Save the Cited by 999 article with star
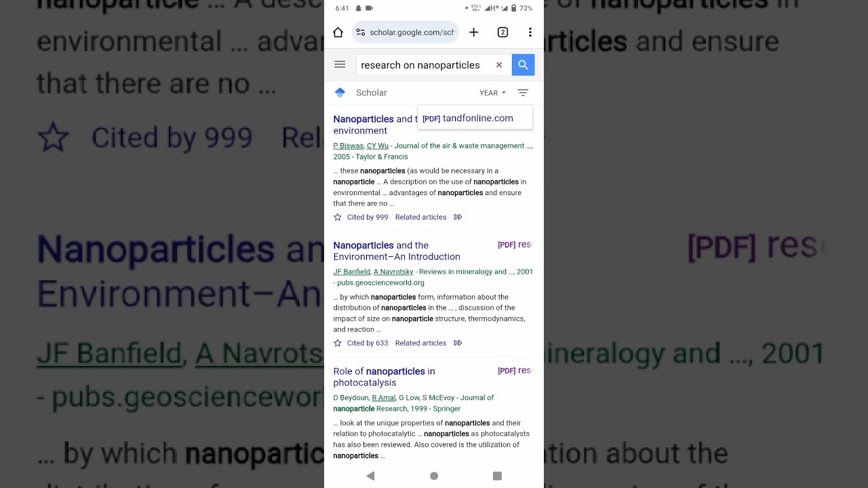This screenshot has height=488, width=868. 338,217
